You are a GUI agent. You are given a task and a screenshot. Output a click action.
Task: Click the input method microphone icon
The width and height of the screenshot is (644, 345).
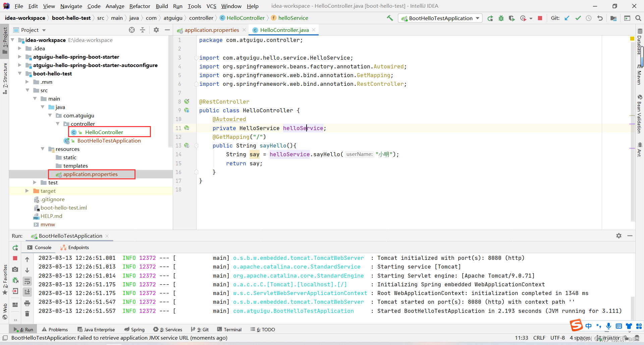click(x=608, y=326)
